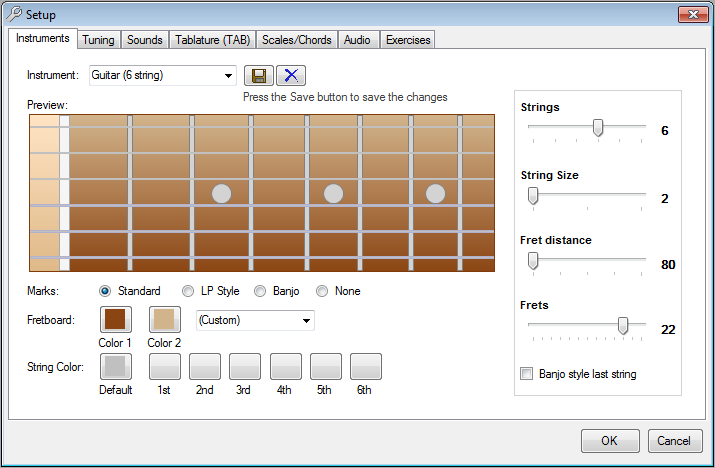Set marks to None
The image size is (715, 468).
click(322, 291)
